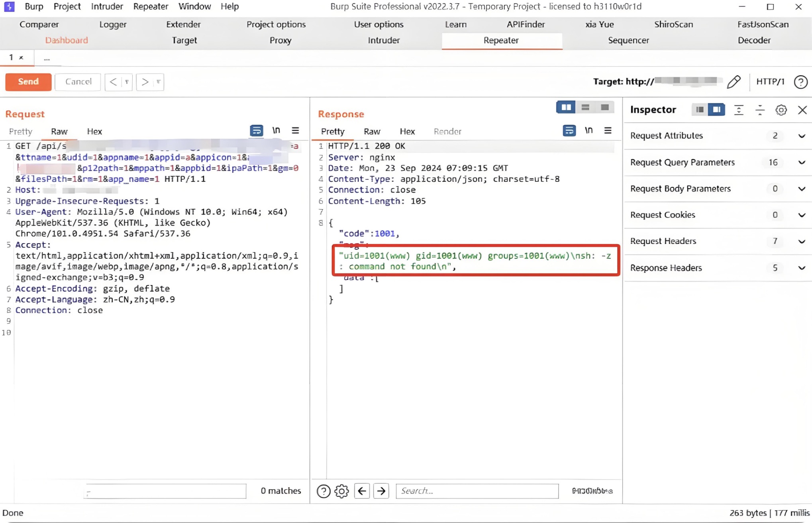Add new Repeater tab via ellipsis
The height and width of the screenshot is (523, 812).
pos(47,59)
